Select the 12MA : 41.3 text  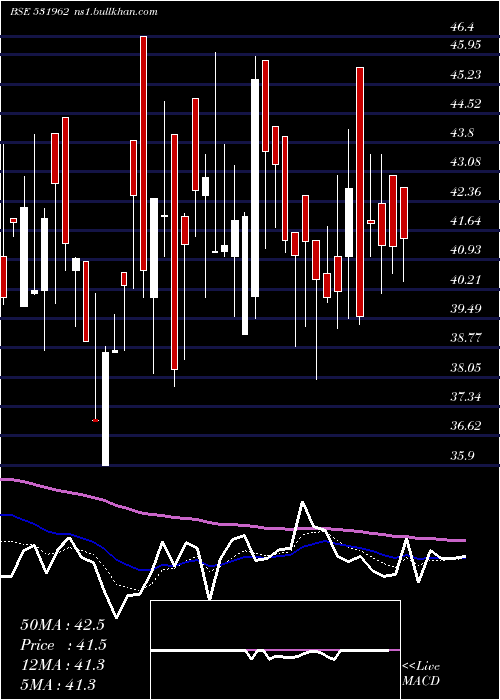62,665
